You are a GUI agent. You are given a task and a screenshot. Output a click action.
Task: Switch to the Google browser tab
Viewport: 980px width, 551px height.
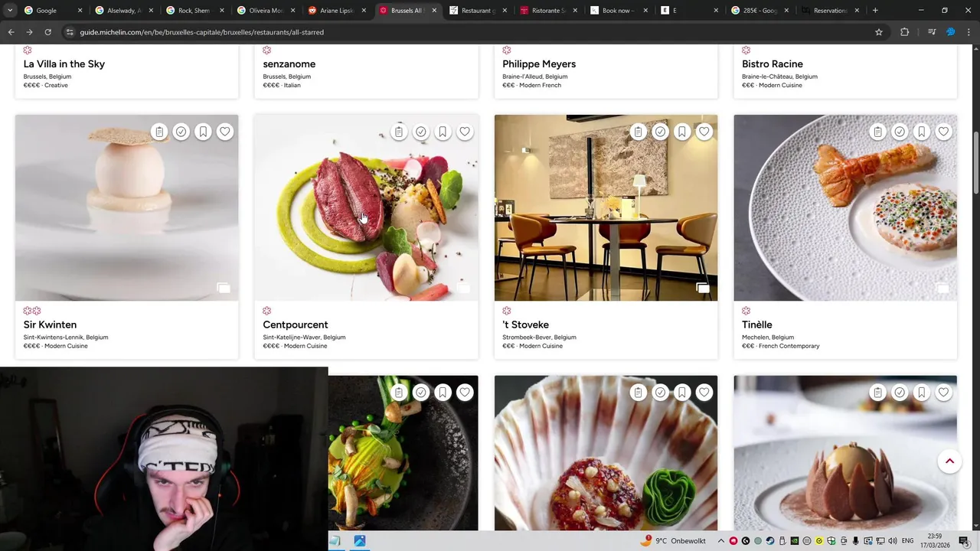click(53, 11)
